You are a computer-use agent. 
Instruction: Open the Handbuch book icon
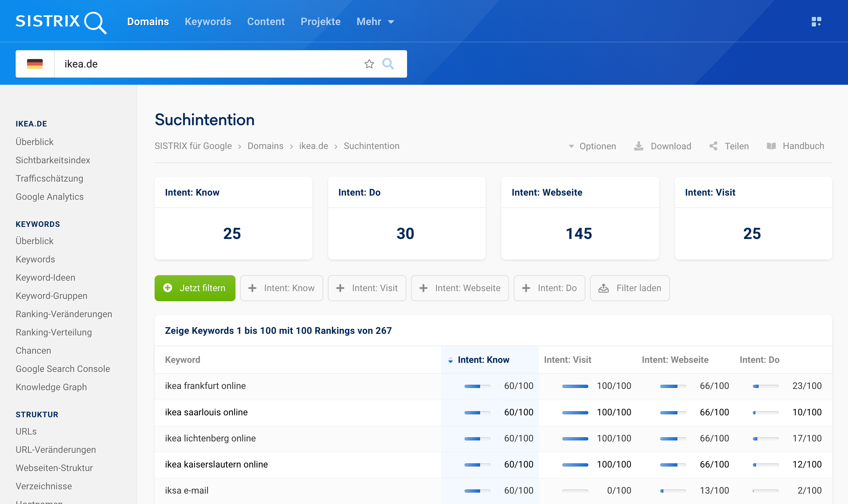[x=771, y=146]
